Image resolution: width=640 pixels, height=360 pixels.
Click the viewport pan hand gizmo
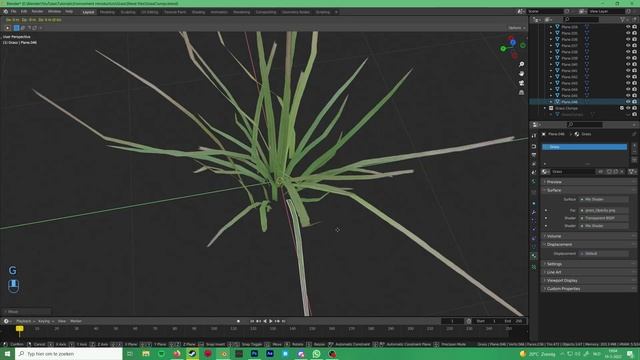pos(521,74)
